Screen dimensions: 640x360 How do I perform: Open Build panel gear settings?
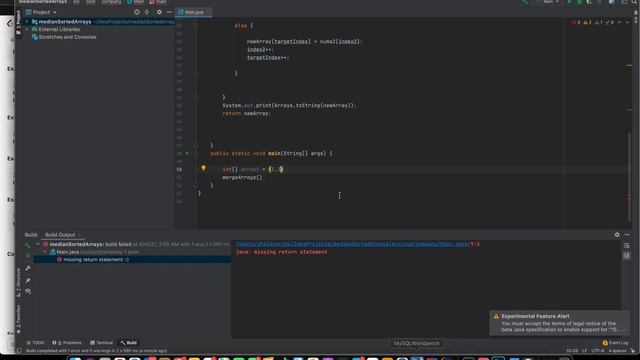[617, 235]
